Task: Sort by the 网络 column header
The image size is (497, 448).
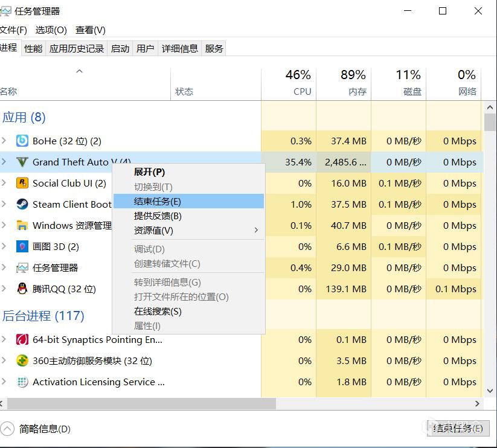Action: (x=454, y=84)
